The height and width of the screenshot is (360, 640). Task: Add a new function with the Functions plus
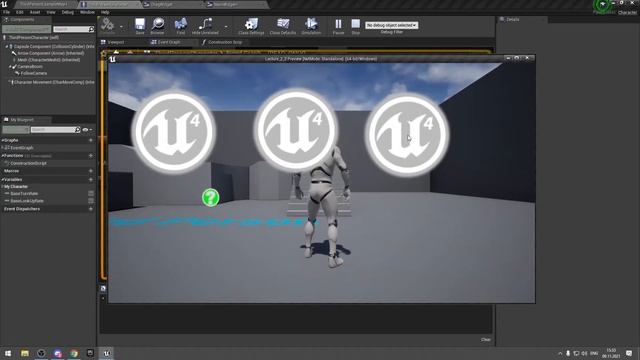pyautogui.click(x=91, y=156)
